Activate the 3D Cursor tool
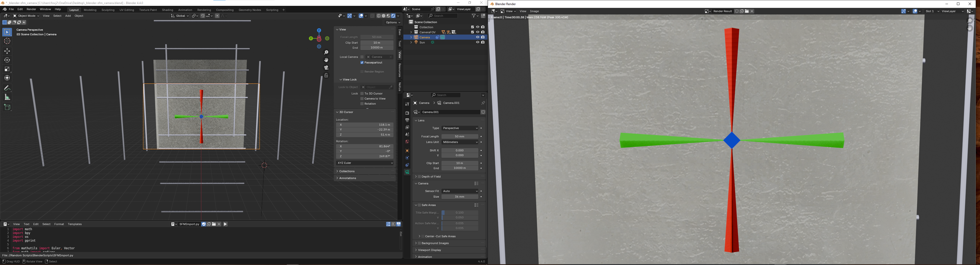Image resolution: width=980 pixels, height=265 pixels. (x=7, y=41)
